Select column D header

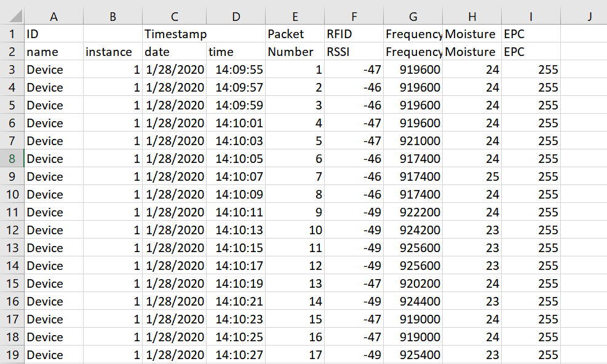236,17
